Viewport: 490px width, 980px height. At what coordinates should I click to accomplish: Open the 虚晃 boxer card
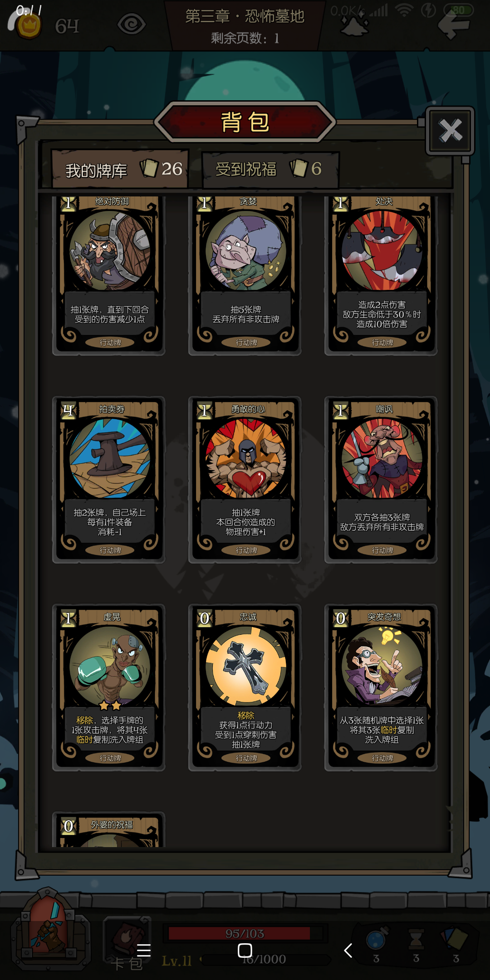coord(109,687)
